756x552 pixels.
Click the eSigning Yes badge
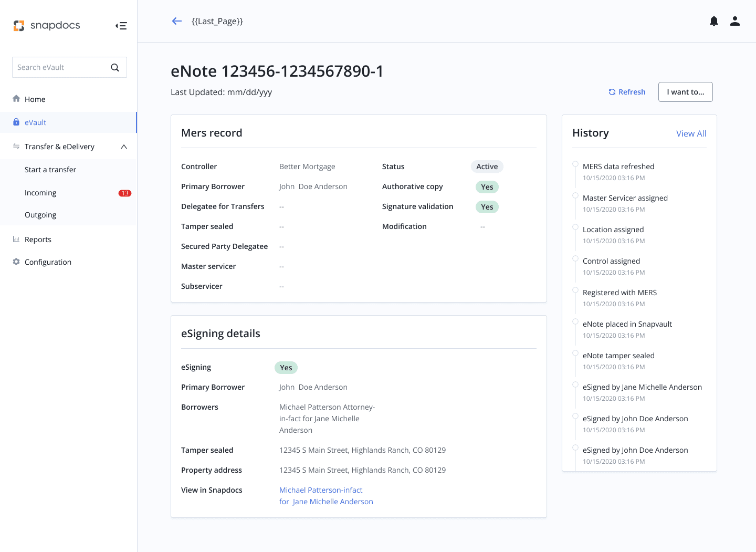coord(286,368)
